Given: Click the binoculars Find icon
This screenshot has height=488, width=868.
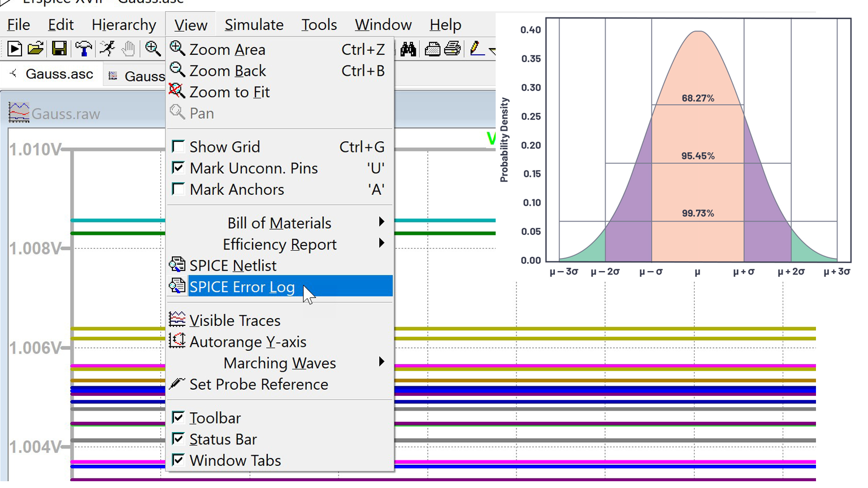Looking at the screenshot, I should [408, 49].
